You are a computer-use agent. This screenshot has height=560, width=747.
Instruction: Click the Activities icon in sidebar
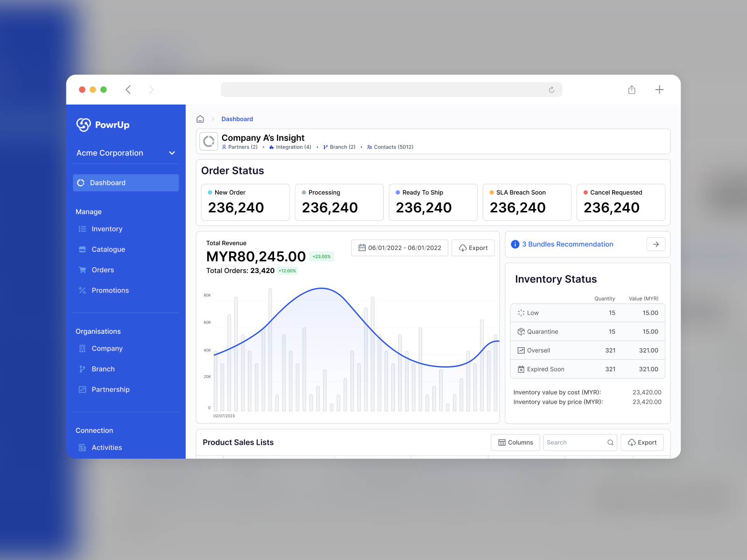click(x=83, y=448)
